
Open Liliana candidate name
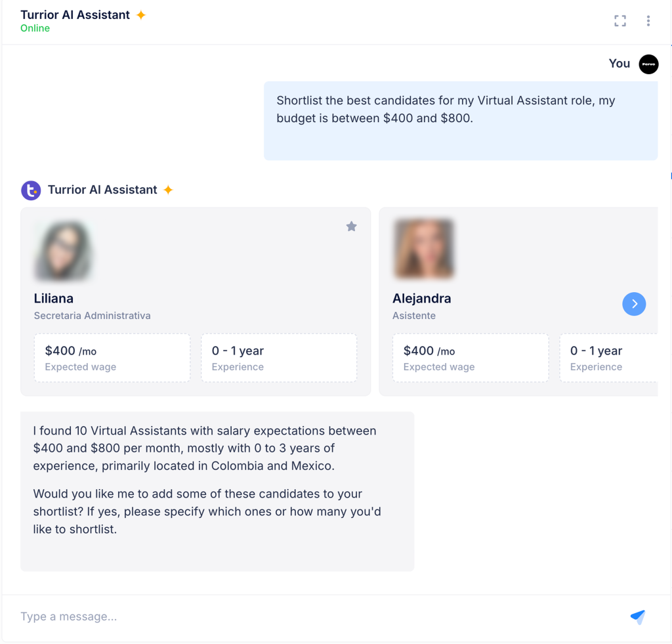coord(54,299)
